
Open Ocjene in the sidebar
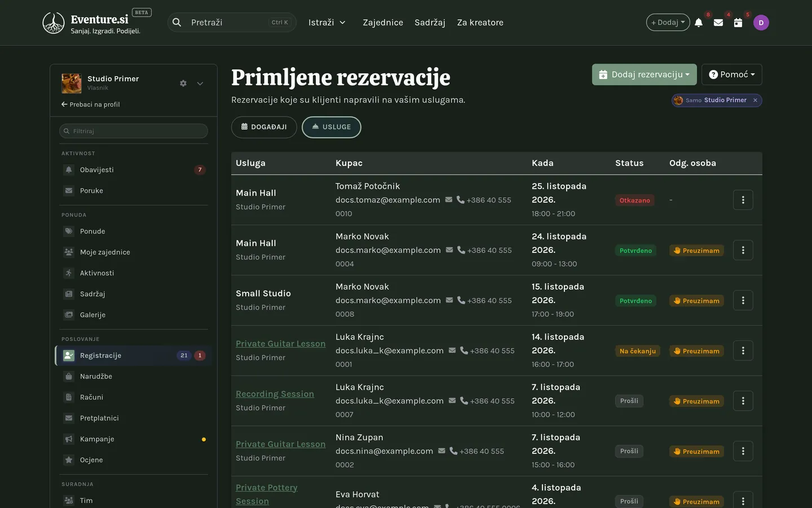134,460
